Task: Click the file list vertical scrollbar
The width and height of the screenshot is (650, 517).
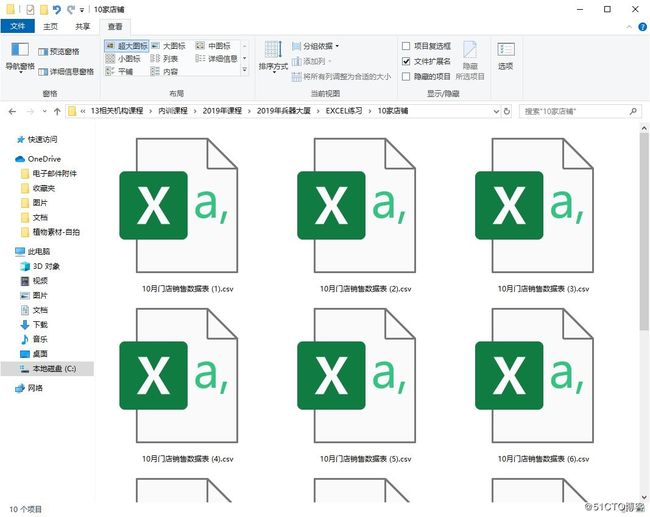Action: pos(644,232)
